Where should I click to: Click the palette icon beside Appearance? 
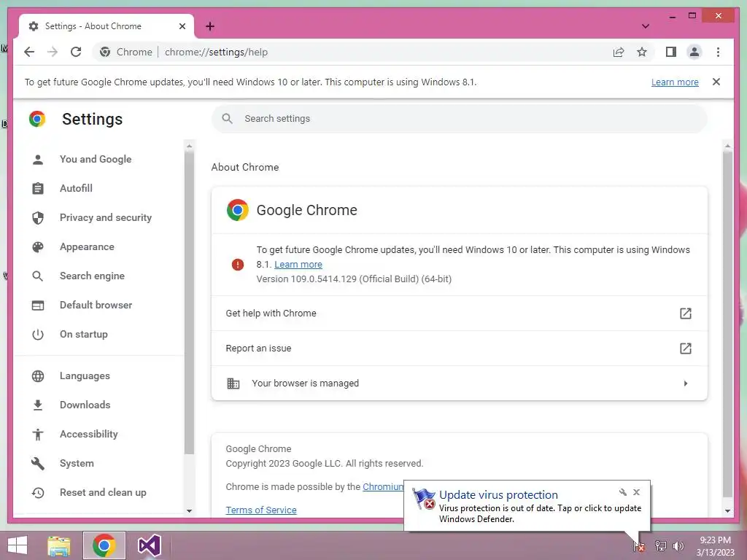tap(38, 246)
